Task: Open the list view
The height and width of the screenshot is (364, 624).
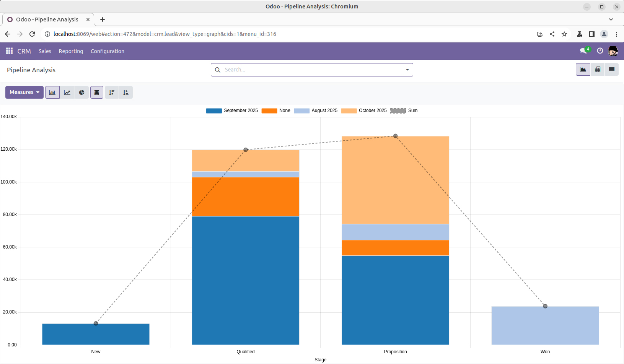Action: click(x=611, y=70)
